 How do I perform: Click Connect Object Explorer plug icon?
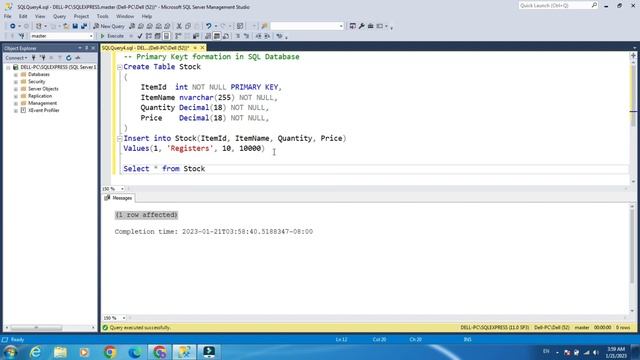pyautogui.click(x=34, y=58)
